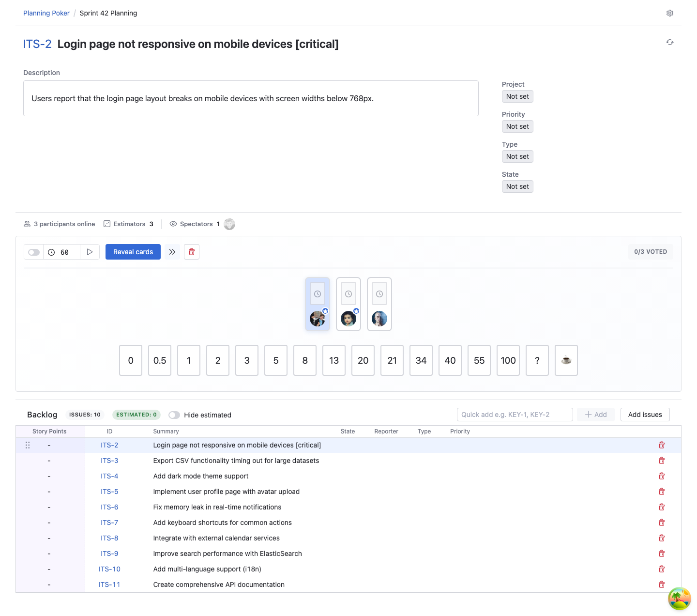
Task: Click the Quick add input field
Action: point(515,415)
